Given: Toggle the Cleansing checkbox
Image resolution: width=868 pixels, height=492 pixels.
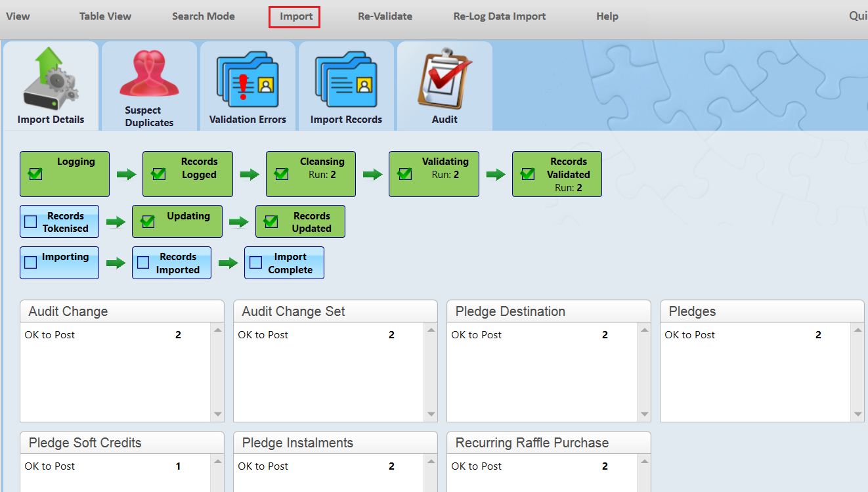Looking at the screenshot, I should pos(282,174).
